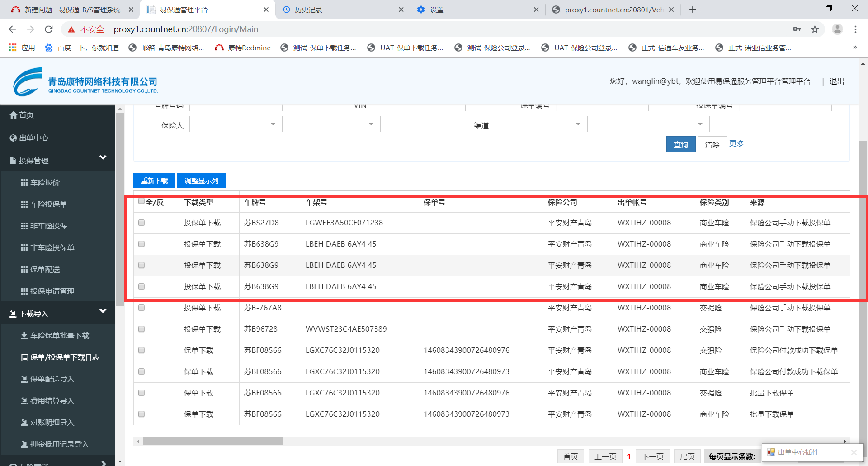868x466 pixels.
Task: Toggle the 全/反 select-all checkbox
Action: point(142,201)
